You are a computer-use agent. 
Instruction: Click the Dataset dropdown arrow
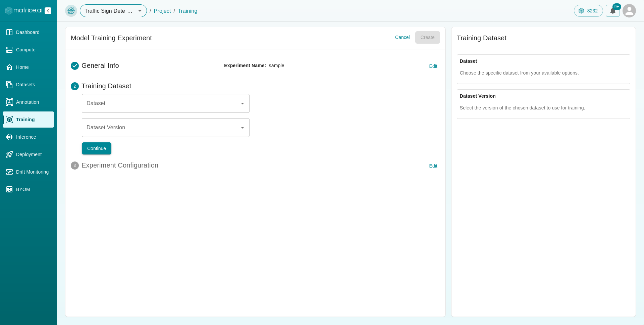pos(243,103)
